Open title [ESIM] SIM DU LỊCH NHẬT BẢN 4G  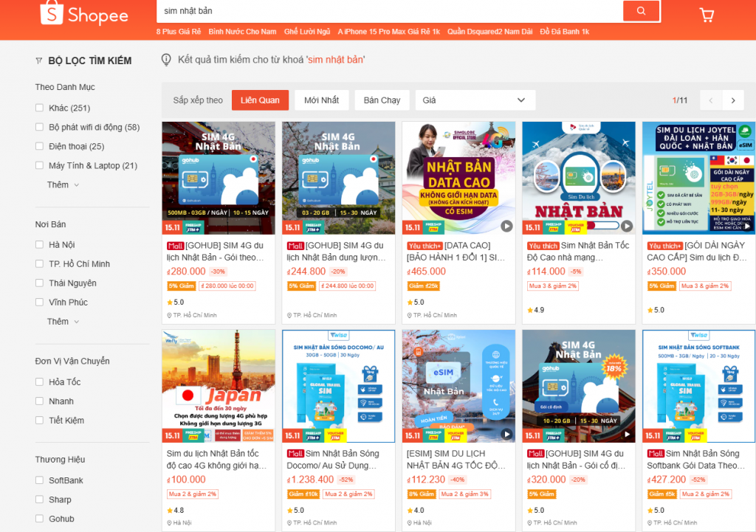click(456, 460)
